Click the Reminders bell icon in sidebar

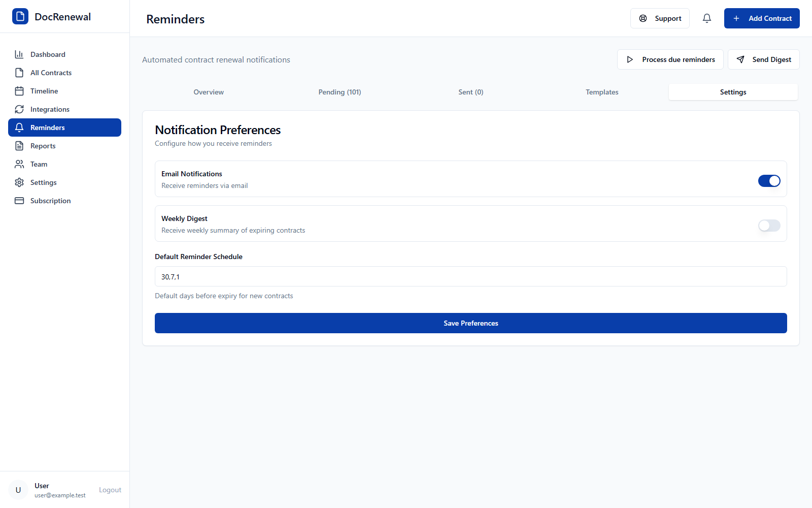(19, 128)
